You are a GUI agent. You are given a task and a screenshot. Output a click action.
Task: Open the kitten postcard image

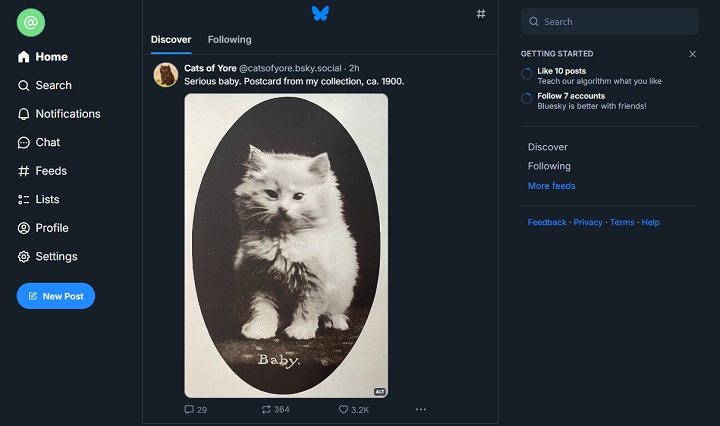pyautogui.click(x=286, y=245)
